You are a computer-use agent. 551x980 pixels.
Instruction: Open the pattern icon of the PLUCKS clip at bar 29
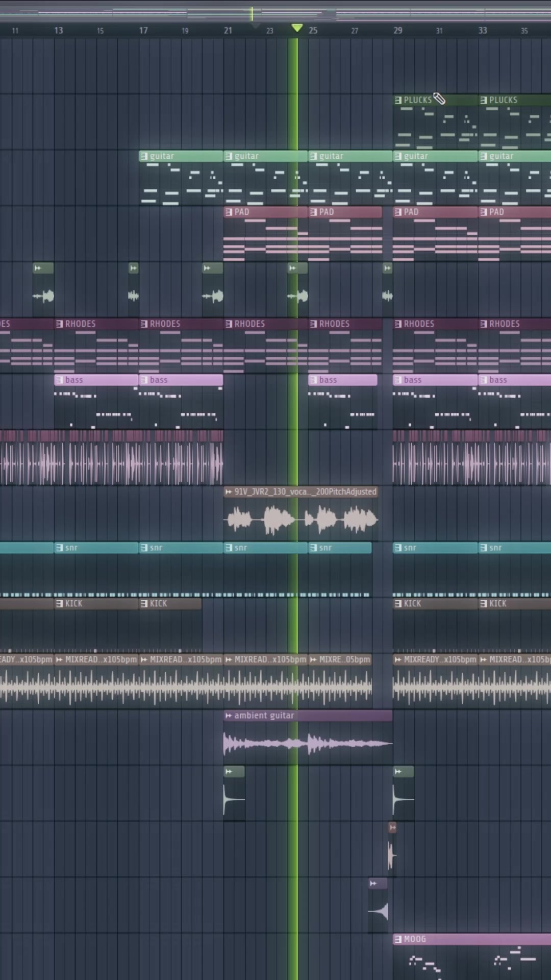(398, 100)
